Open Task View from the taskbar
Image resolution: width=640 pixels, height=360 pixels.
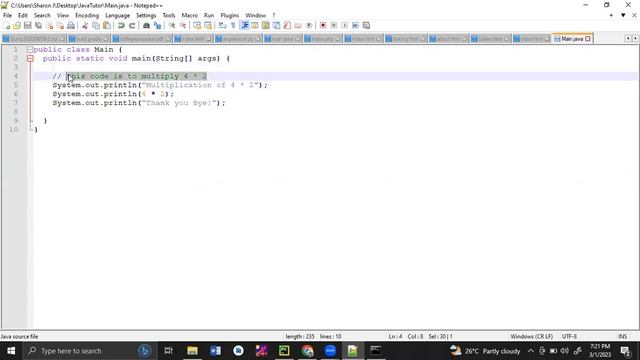[168, 351]
